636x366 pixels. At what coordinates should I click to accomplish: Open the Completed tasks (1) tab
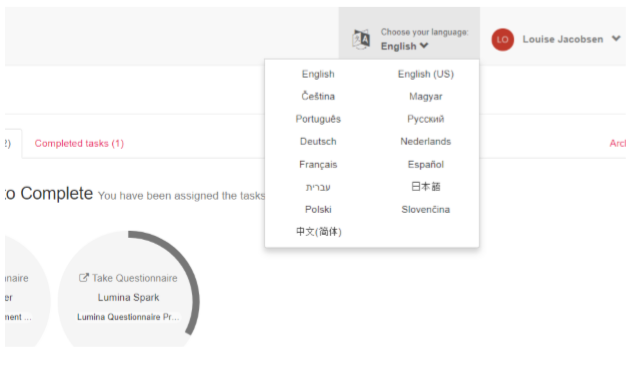tap(79, 143)
